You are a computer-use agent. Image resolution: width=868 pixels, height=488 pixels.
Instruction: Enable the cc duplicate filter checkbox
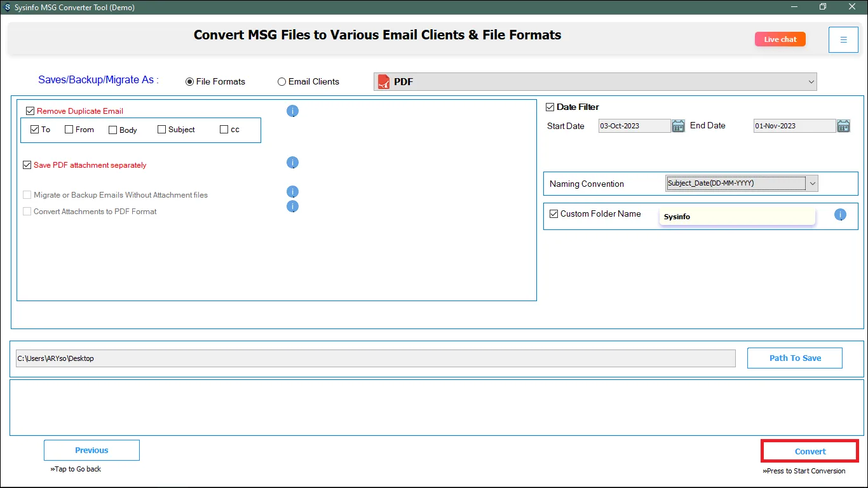coord(224,130)
